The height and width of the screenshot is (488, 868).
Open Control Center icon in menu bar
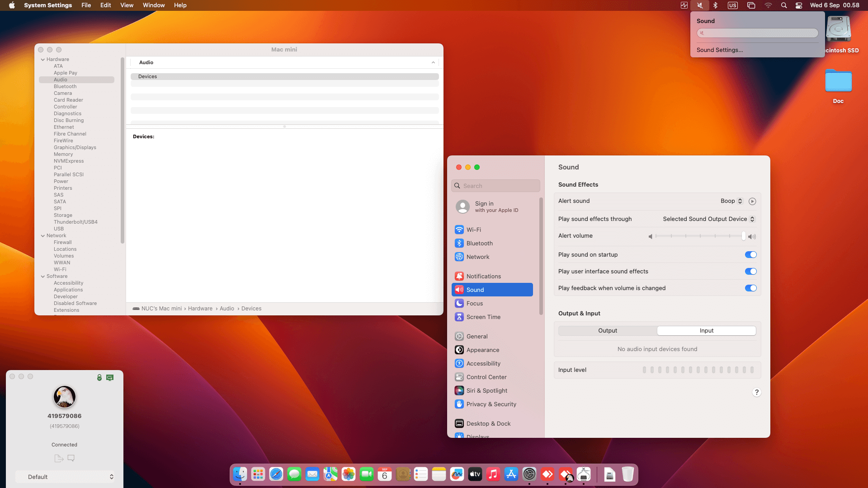(799, 5)
